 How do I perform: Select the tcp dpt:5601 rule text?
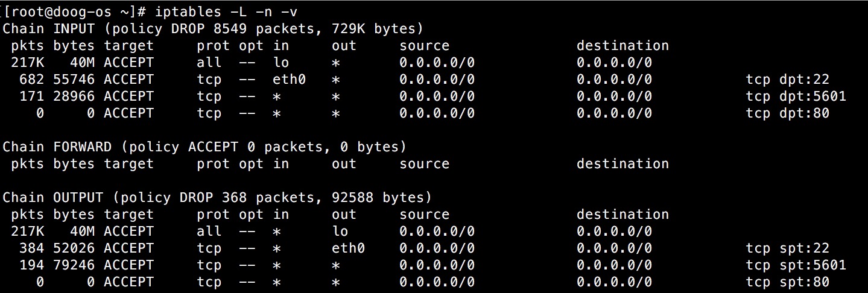click(x=796, y=96)
